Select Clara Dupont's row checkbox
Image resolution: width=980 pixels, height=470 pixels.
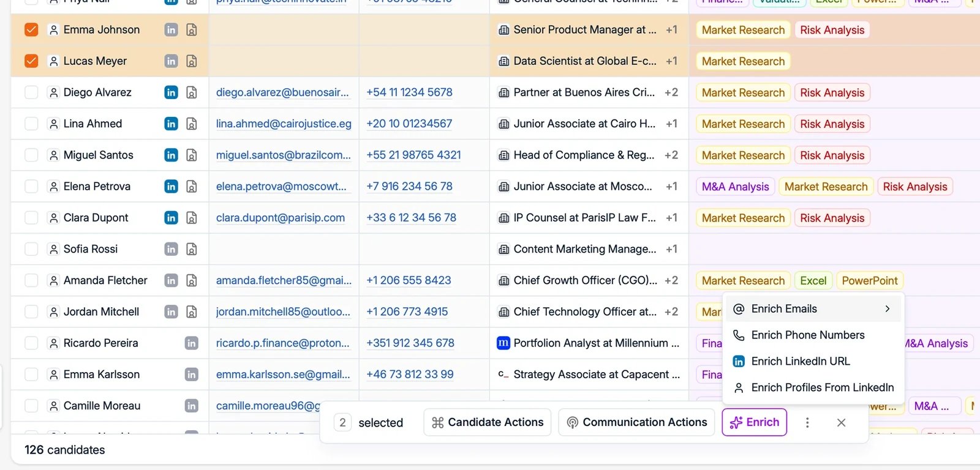point(31,218)
